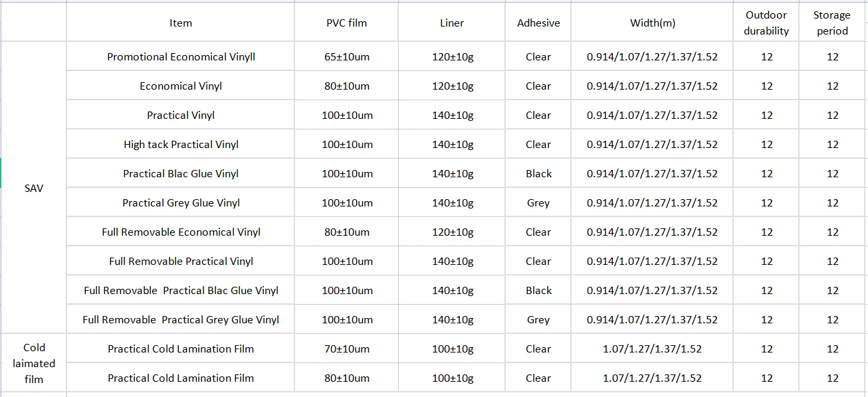The width and height of the screenshot is (868, 397).
Task: Click the "High tack Practical Vinyl" item cell
Action: coord(181,145)
